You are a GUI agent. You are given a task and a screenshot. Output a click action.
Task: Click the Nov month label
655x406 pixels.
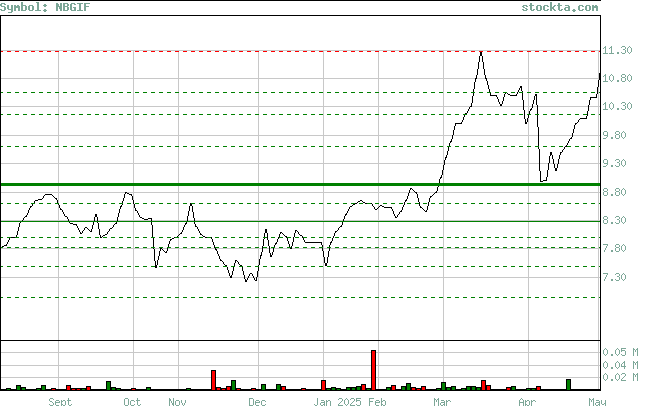click(177, 401)
